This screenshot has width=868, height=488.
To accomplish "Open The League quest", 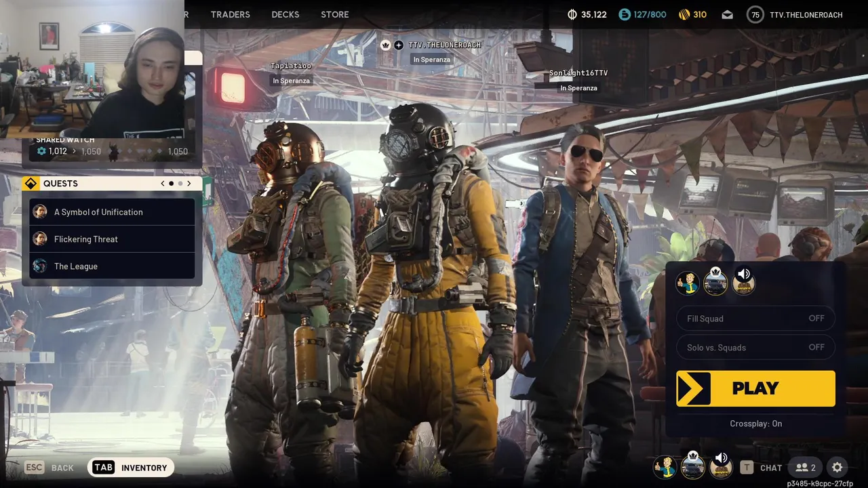I will pyautogui.click(x=112, y=266).
